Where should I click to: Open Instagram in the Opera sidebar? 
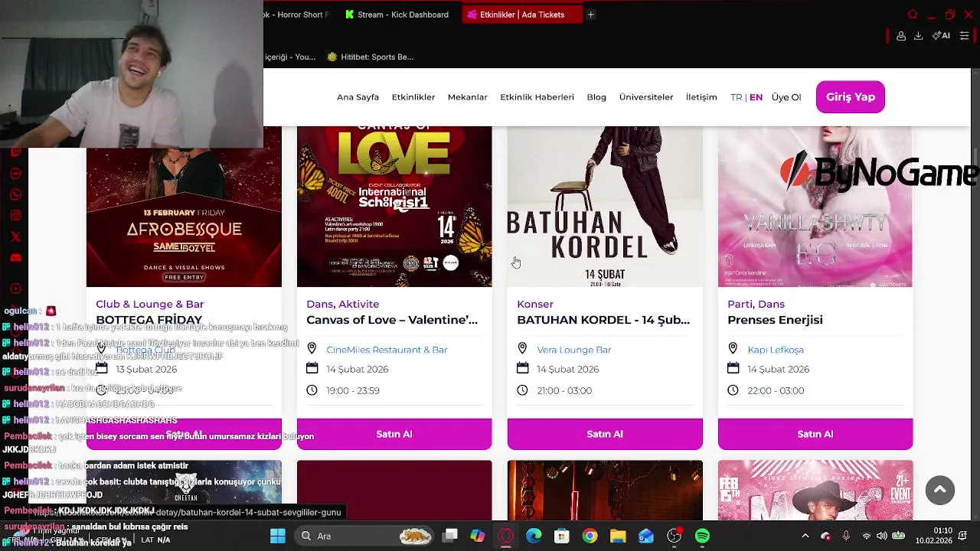[x=15, y=216]
